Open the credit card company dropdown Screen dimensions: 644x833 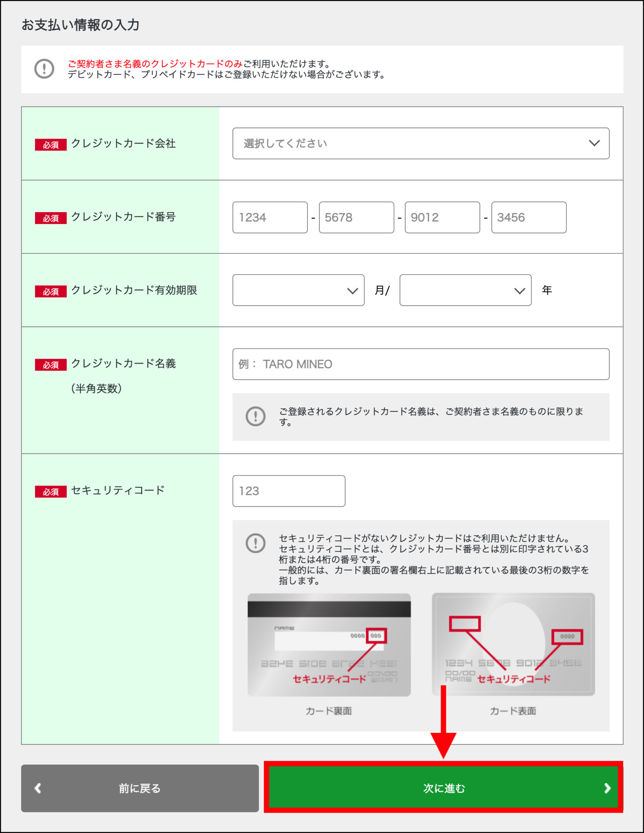coord(420,143)
